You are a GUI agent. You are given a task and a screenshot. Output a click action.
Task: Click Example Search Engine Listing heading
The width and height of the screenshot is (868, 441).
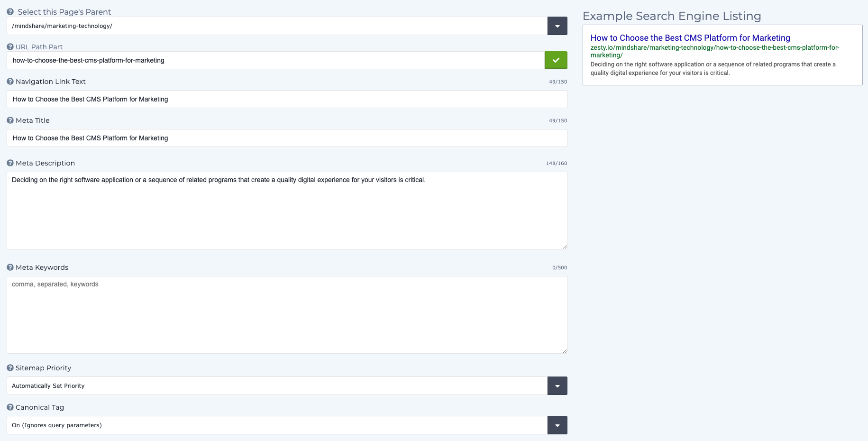click(x=672, y=16)
